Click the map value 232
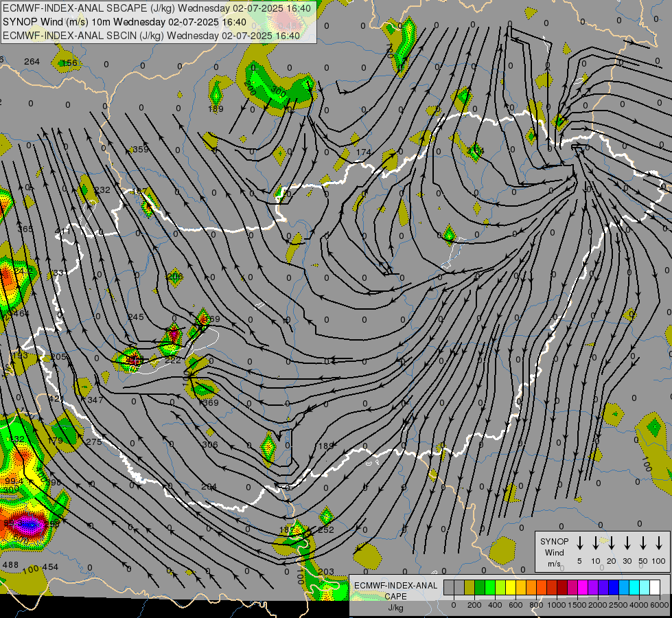The height and width of the screenshot is (618, 672). coord(102,190)
